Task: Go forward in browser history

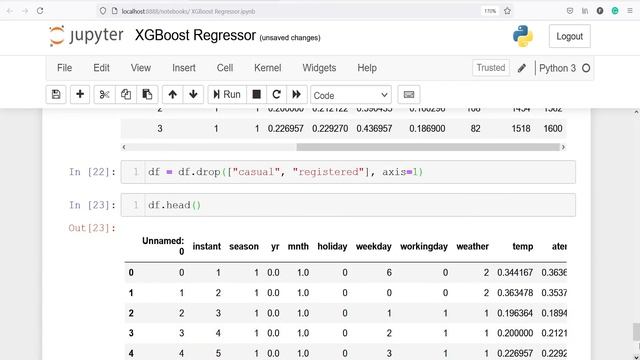Action: (x=25, y=11)
